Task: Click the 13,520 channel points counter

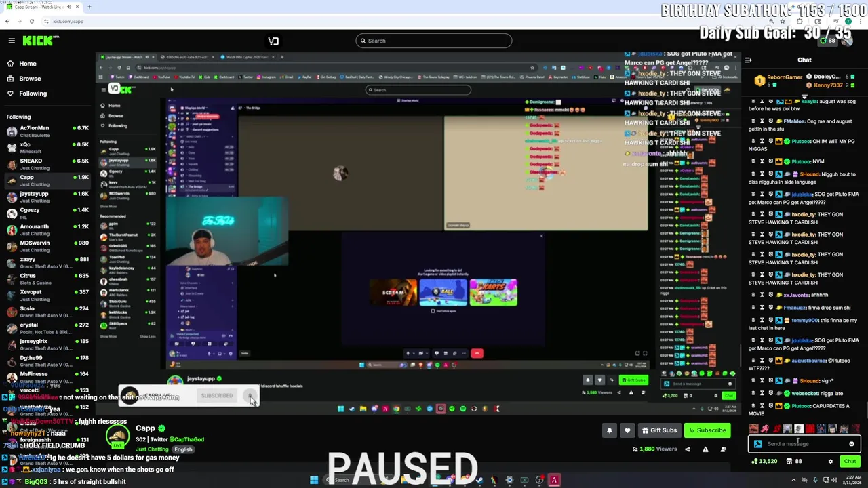Action: (x=765, y=462)
